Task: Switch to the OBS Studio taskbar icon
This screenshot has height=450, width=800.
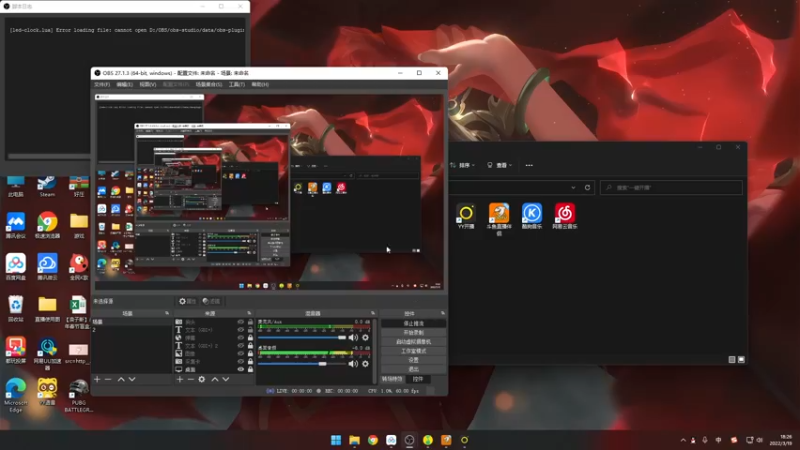Action: [409, 440]
